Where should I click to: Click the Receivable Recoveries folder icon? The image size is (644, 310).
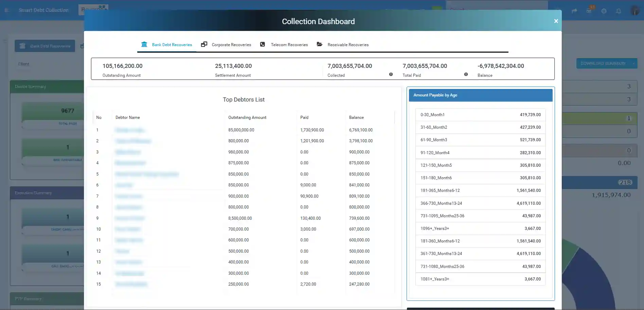tap(320, 44)
